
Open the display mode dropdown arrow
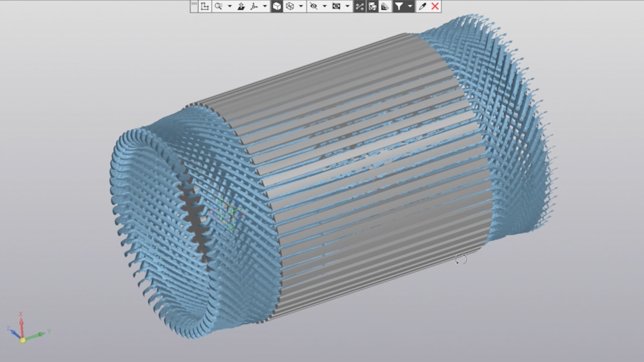(301, 6)
